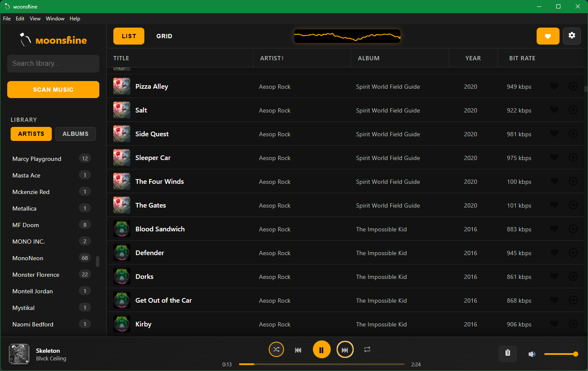Favorite Sleeper Car heart icon
The height and width of the screenshot is (371, 588).
click(554, 157)
